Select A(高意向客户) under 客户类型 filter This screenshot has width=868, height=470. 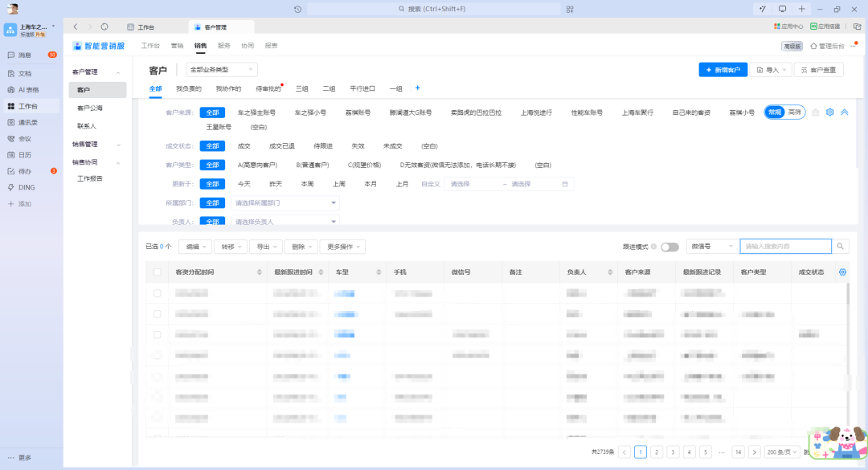click(257, 165)
